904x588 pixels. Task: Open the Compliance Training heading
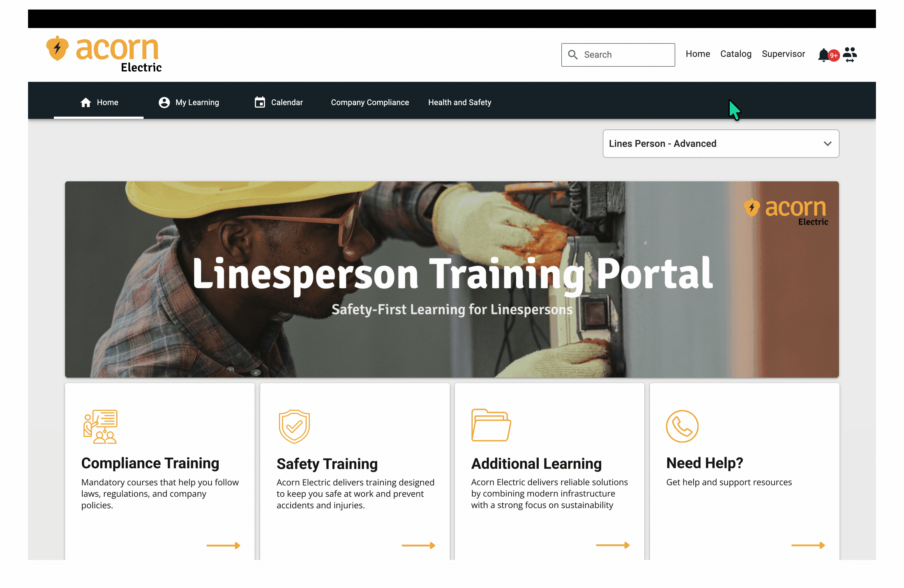[x=150, y=463]
